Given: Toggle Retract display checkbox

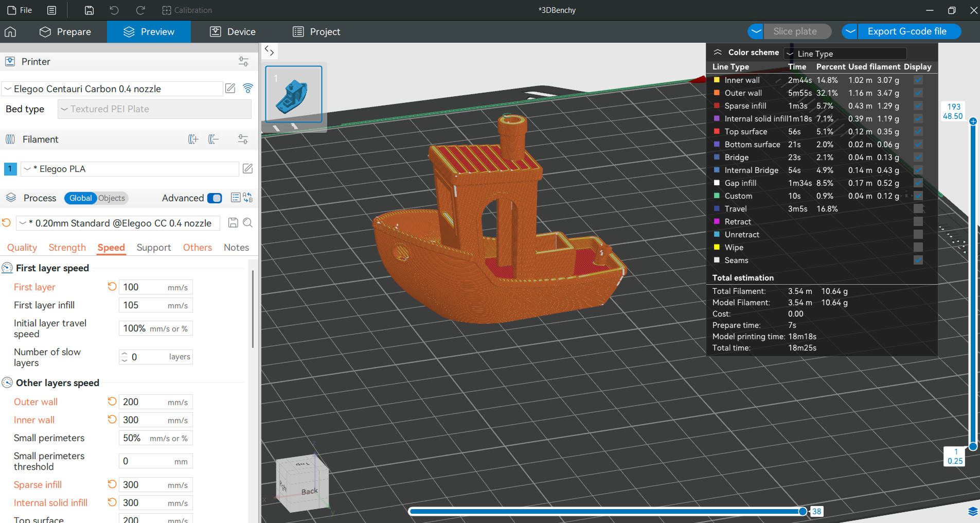Looking at the screenshot, I should [918, 222].
